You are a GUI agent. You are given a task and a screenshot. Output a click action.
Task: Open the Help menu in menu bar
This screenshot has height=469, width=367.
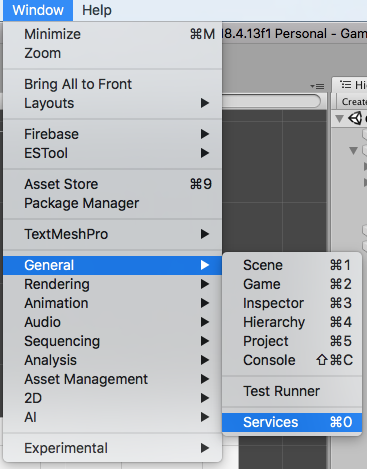(97, 10)
